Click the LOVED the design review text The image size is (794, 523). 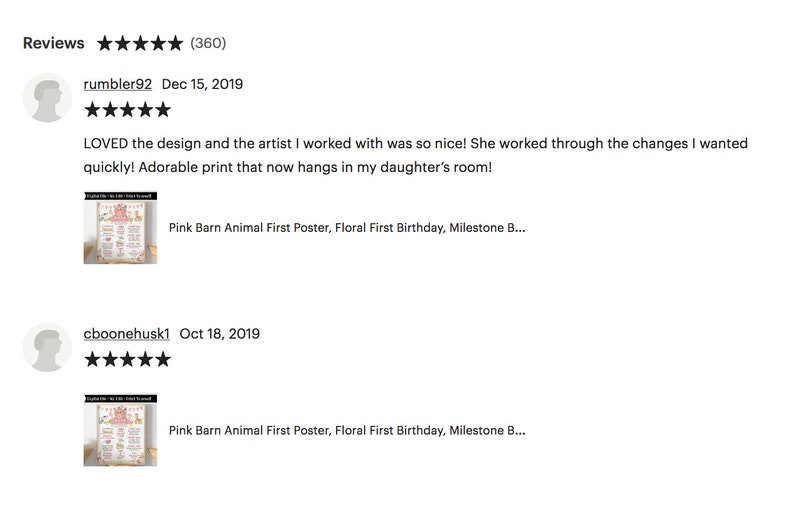click(415, 155)
